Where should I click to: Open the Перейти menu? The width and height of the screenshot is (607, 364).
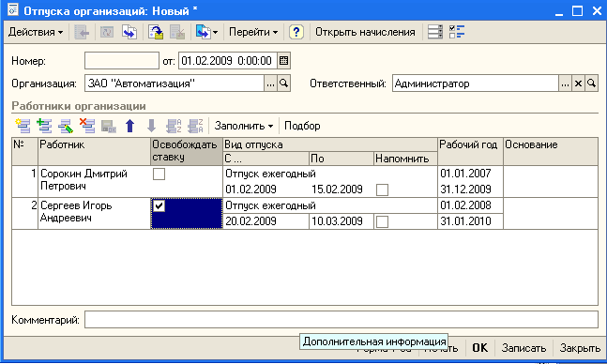coord(253,32)
